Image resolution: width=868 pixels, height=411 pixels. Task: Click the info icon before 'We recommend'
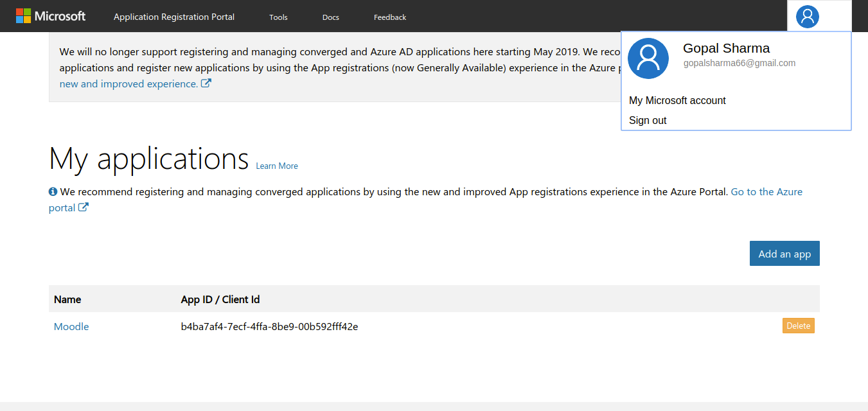(53, 191)
